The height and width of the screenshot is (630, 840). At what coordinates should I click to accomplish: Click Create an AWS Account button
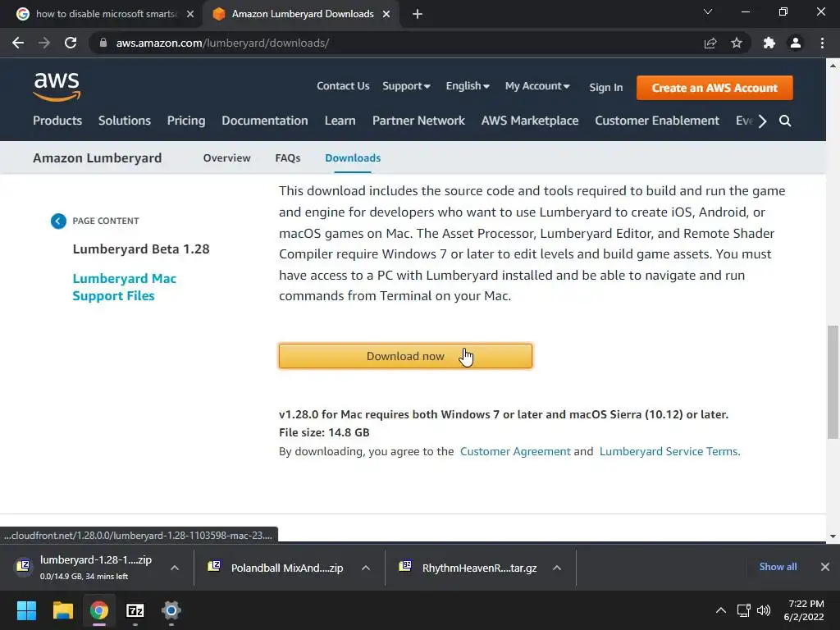tap(714, 88)
